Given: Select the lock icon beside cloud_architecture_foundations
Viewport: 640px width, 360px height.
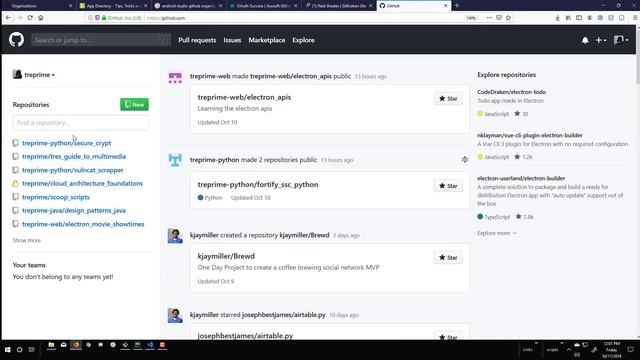Looking at the screenshot, I should tap(16, 184).
